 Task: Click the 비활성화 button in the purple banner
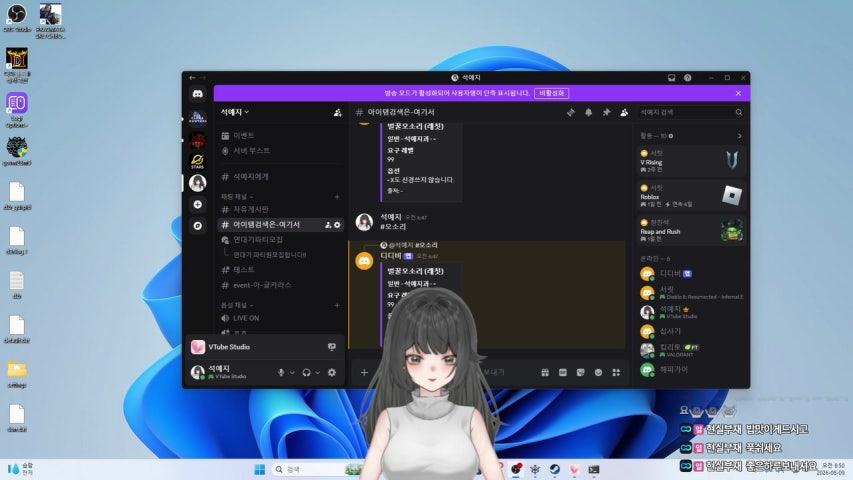[552, 94]
